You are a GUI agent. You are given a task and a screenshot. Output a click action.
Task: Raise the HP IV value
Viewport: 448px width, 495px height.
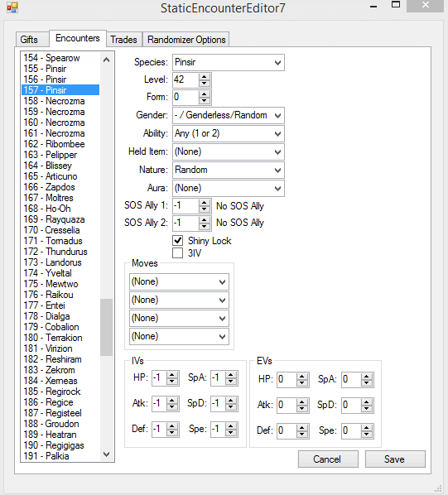coord(172,375)
